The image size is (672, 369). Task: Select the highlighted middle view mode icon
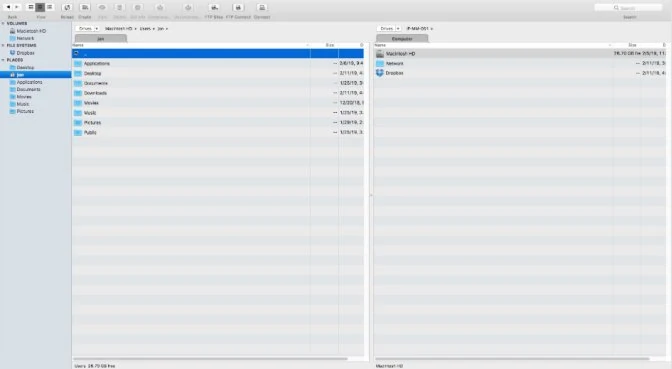pyautogui.click(x=40, y=7)
